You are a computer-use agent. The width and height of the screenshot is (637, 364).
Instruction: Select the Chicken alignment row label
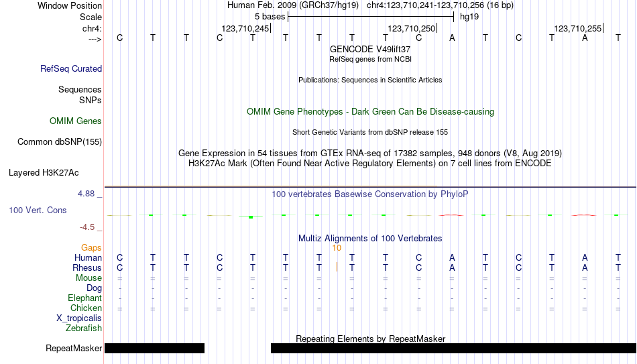[86, 308]
